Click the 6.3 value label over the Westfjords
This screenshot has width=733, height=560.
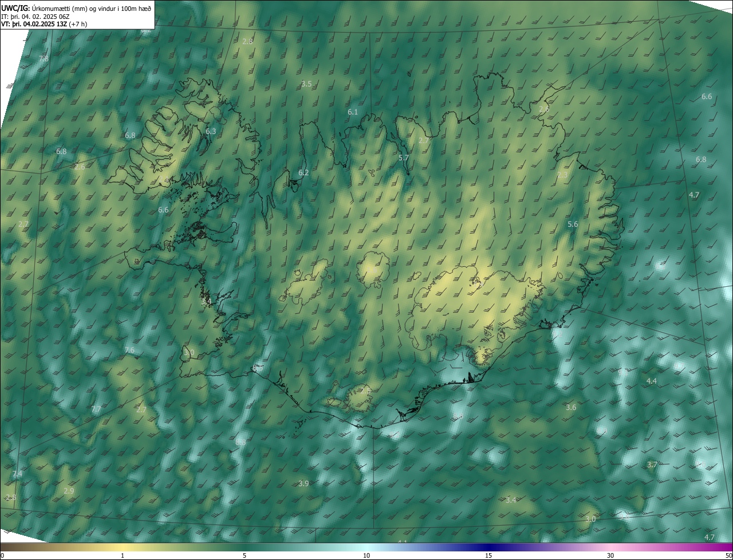tap(211, 132)
